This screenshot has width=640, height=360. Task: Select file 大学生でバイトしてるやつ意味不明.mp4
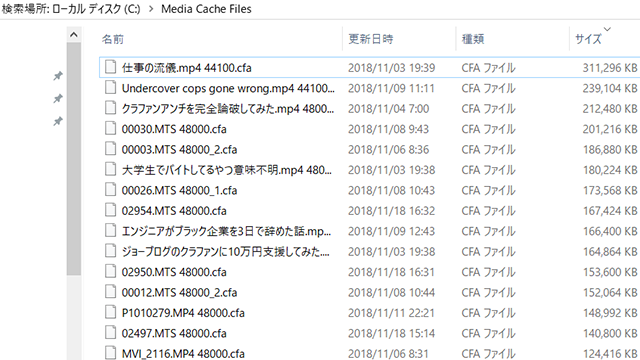pyautogui.click(x=227, y=170)
